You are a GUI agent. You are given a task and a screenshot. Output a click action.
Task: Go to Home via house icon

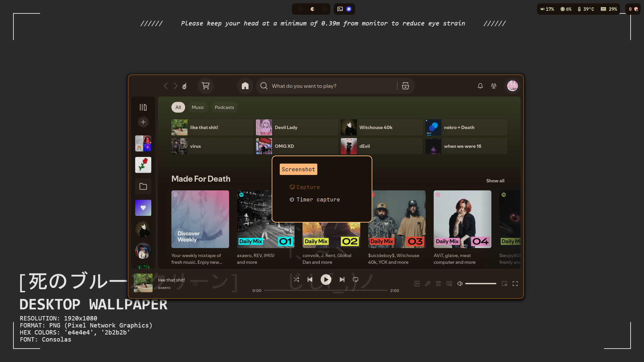pyautogui.click(x=245, y=86)
